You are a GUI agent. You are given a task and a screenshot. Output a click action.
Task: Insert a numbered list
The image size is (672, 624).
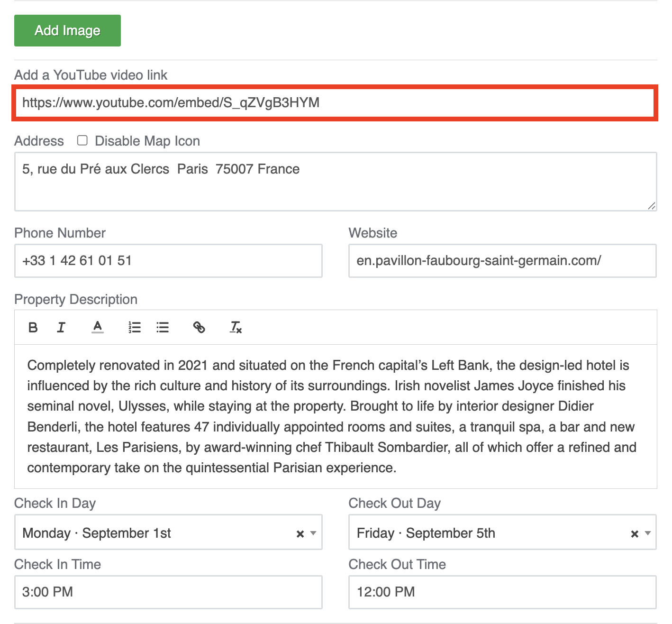tap(135, 327)
